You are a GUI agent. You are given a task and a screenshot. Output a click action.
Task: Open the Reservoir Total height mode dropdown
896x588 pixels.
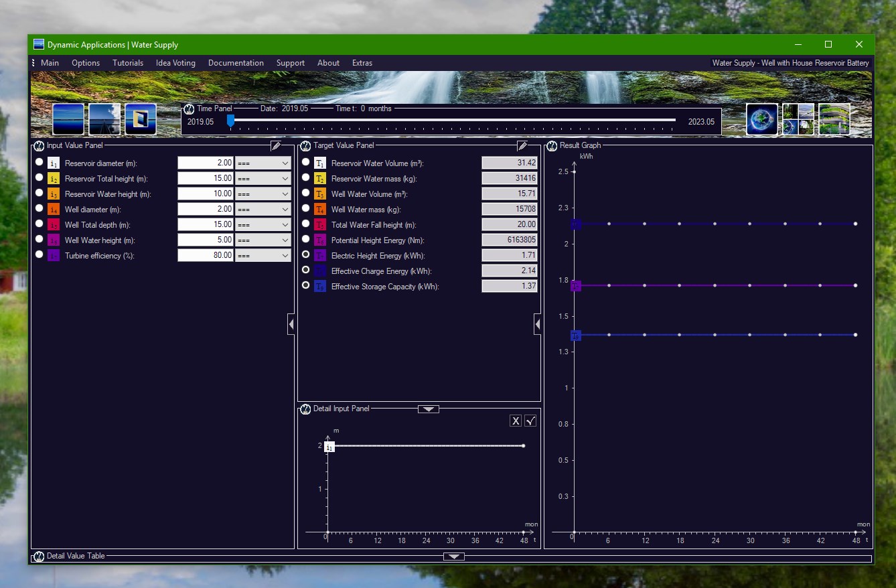(x=263, y=178)
